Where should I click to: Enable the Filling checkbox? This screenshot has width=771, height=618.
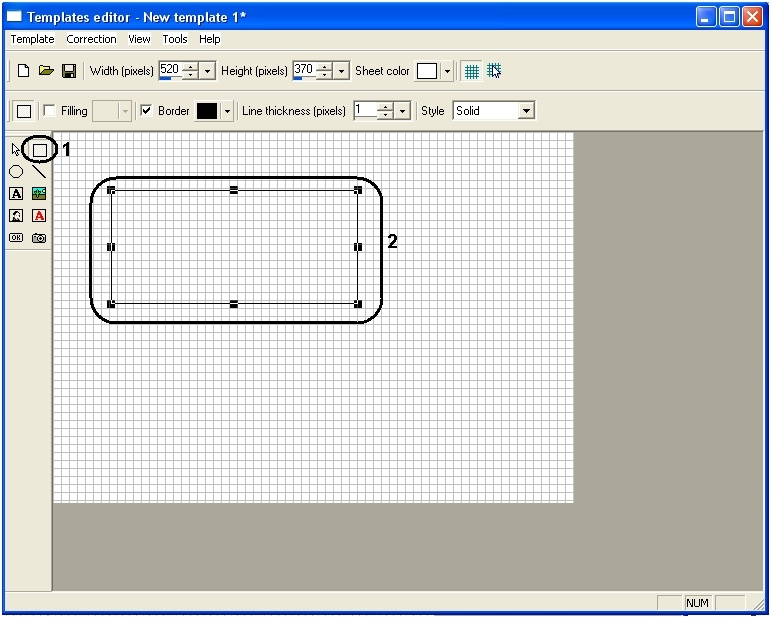[49, 111]
